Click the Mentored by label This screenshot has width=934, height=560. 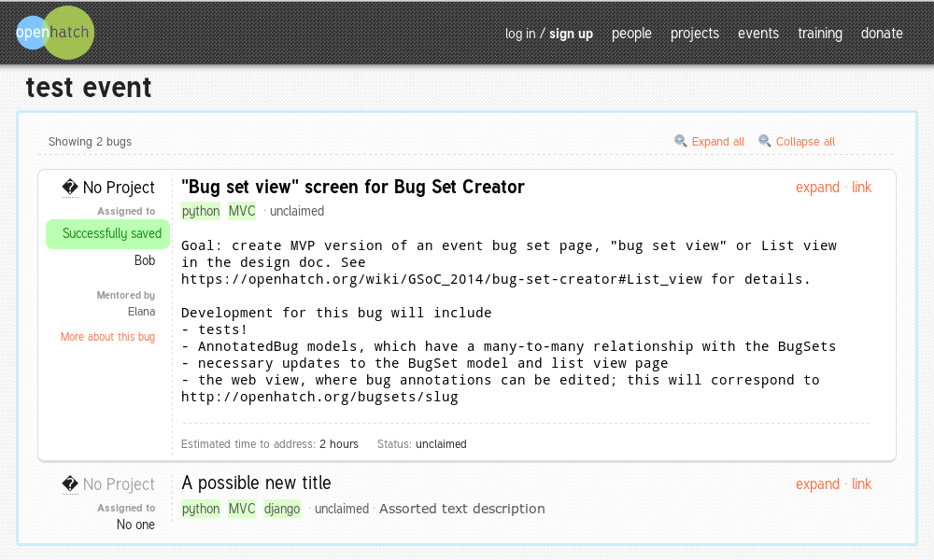[126, 295]
